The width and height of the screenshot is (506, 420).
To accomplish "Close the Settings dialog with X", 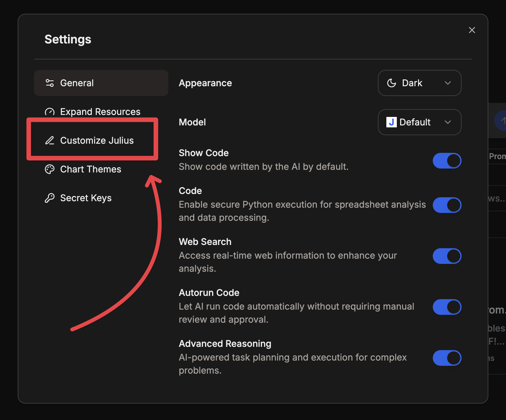I will pyautogui.click(x=472, y=30).
